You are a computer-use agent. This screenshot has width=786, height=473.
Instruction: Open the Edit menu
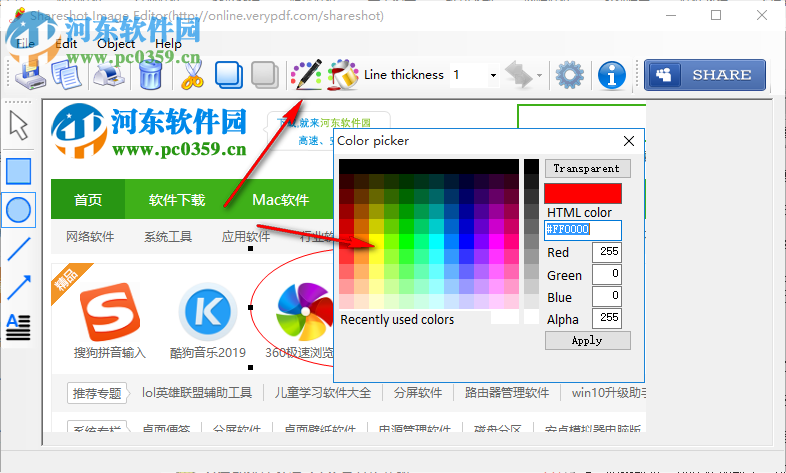click(66, 44)
